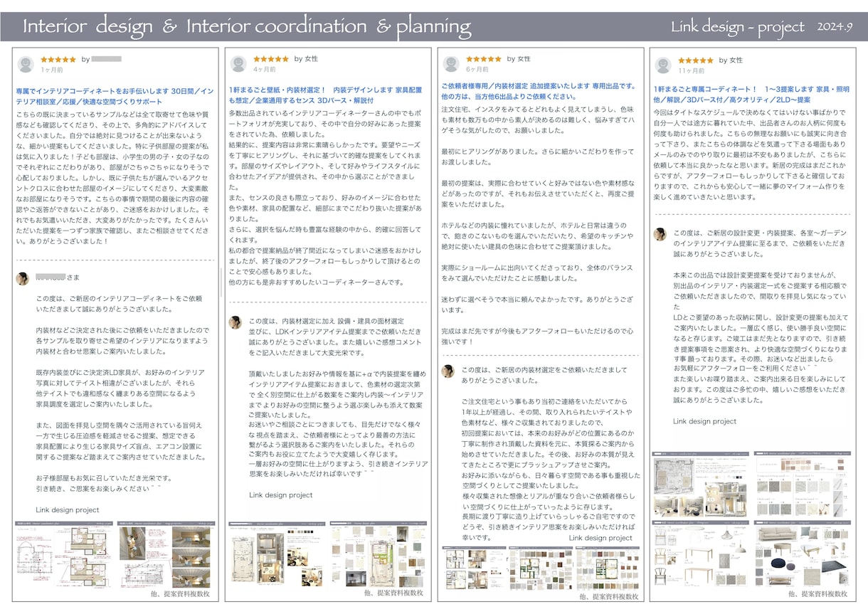Click the five-star rating above 6ヶ月前
Image resolution: width=868 pixels, height=614 pixels.
click(484, 59)
